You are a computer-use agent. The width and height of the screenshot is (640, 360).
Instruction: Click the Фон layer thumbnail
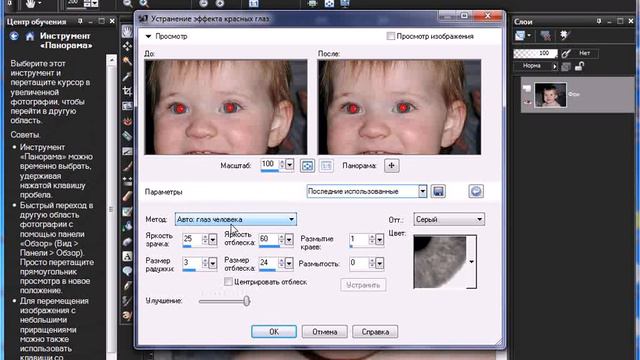point(550,95)
